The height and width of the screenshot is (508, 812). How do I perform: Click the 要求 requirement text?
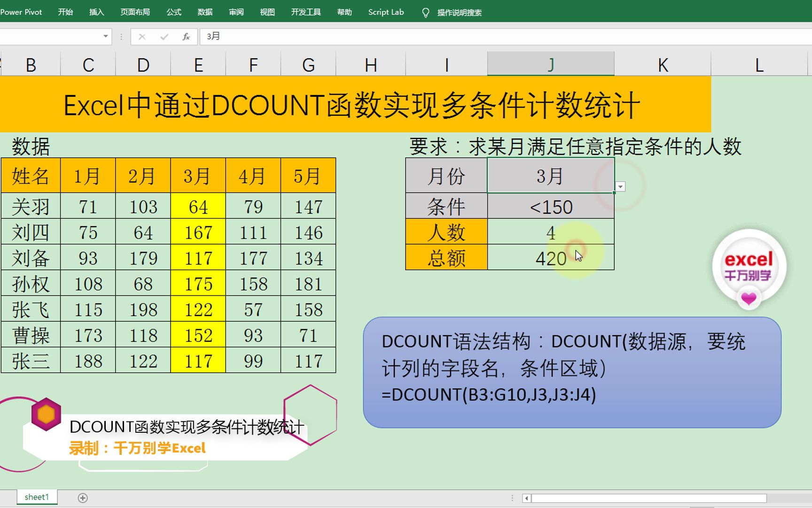pos(575,146)
